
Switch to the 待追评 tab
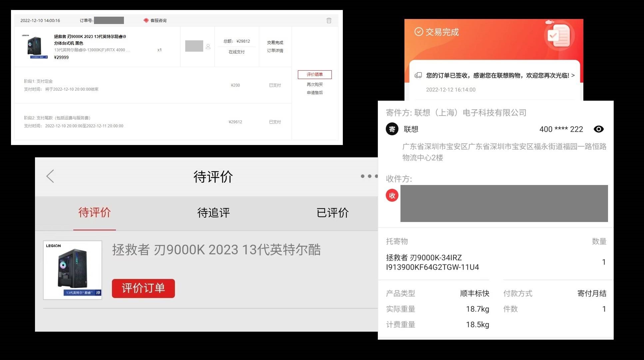(213, 213)
